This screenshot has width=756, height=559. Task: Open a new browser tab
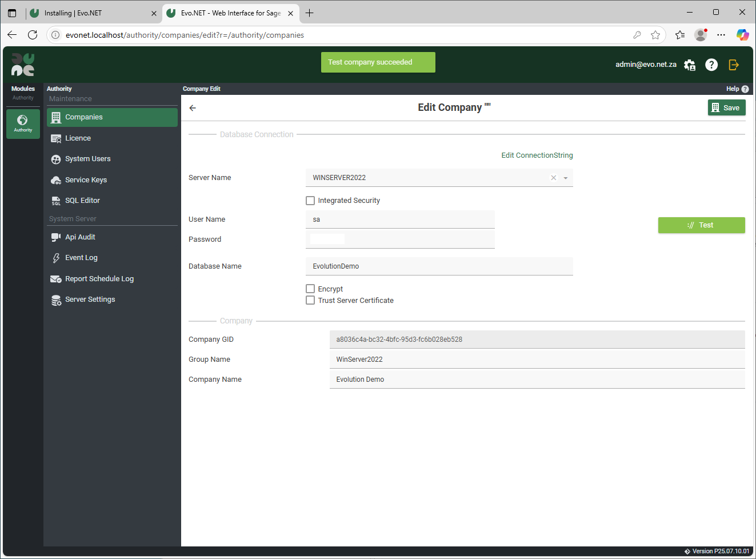coord(309,13)
